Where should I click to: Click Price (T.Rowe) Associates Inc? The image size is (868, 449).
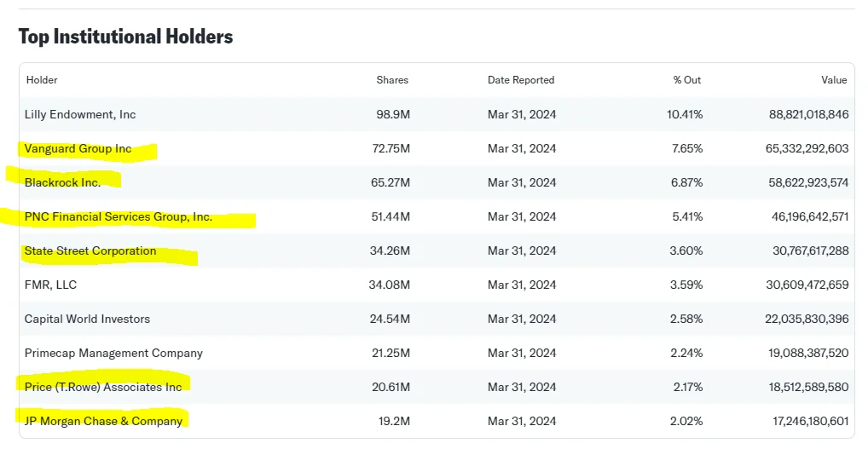tap(103, 387)
